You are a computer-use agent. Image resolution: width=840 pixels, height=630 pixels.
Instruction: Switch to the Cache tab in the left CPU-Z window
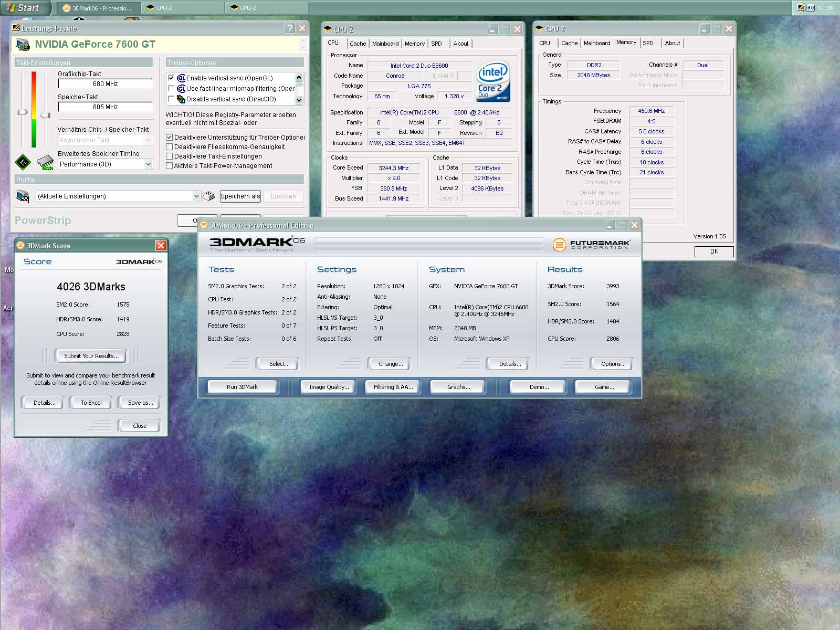(x=358, y=44)
